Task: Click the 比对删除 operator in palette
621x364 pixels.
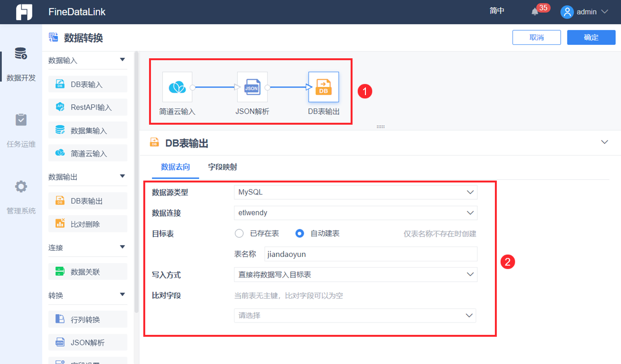Action: [88, 224]
